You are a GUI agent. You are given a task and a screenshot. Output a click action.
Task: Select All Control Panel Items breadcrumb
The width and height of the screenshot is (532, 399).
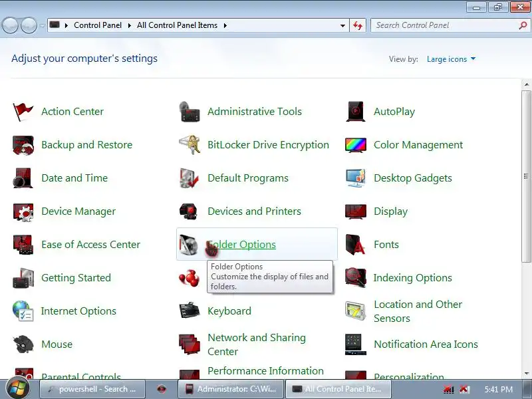177,25
